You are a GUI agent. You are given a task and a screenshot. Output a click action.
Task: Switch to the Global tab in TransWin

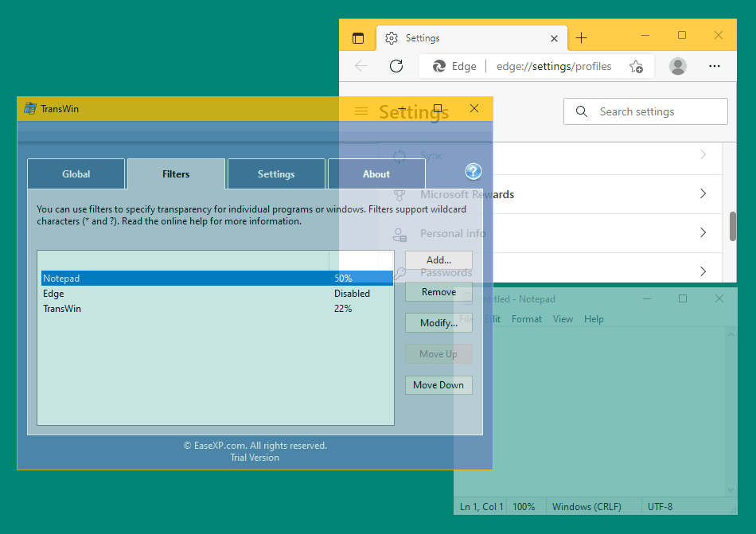76,174
